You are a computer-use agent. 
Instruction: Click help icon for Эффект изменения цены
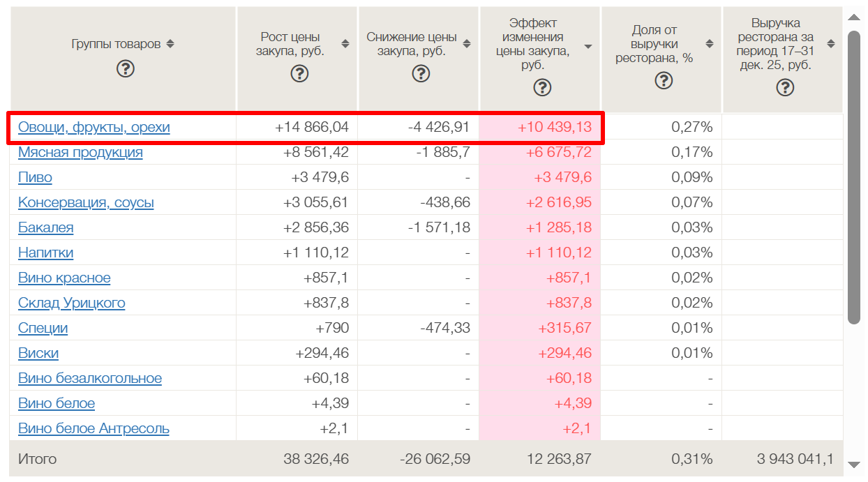(x=542, y=87)
